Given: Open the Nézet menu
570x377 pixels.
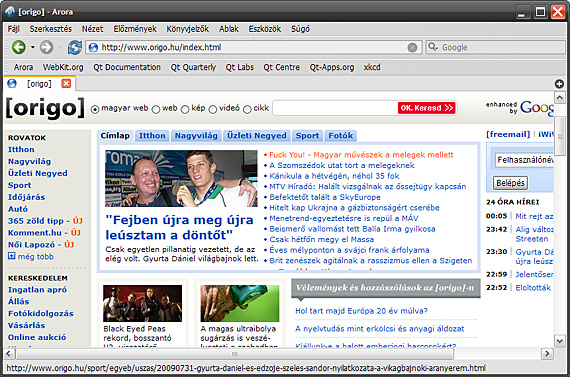Looking at the screenshot, I should pos(92,29).
